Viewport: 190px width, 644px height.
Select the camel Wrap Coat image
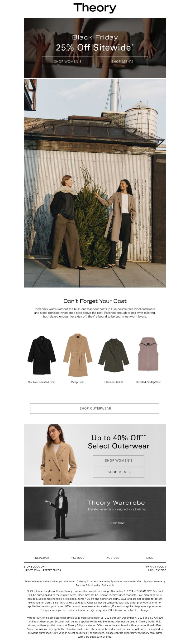tap(78, 355)
